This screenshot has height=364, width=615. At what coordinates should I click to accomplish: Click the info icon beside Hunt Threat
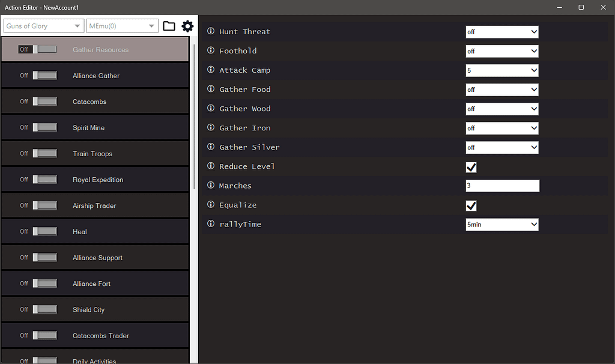pos(210,31)
